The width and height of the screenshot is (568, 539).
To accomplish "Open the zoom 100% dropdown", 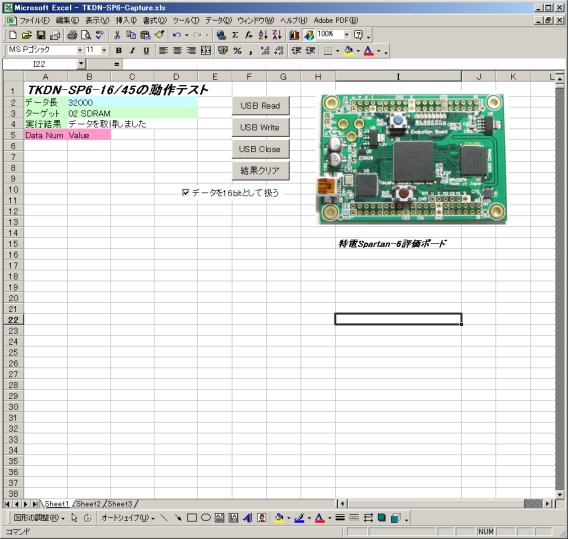I will click(x=347, y=35).
